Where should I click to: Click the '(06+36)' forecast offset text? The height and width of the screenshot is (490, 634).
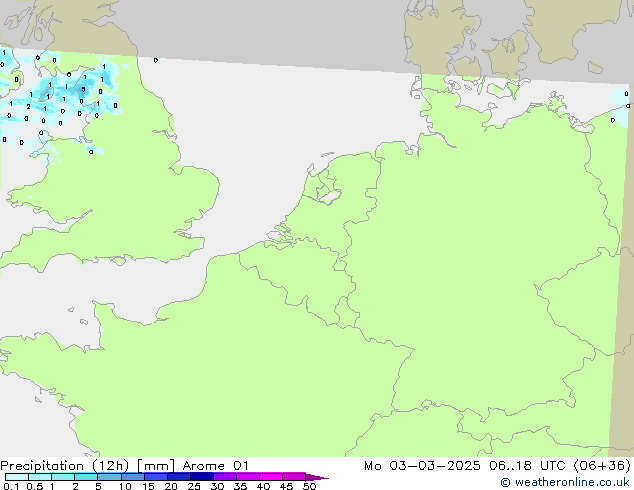click(602, 466)
